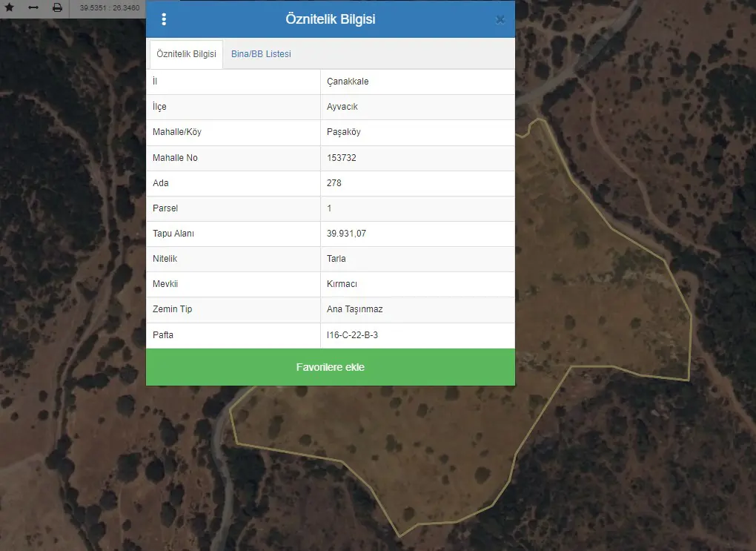Open the Bina/BB Listesi tab

click(261, 54)
